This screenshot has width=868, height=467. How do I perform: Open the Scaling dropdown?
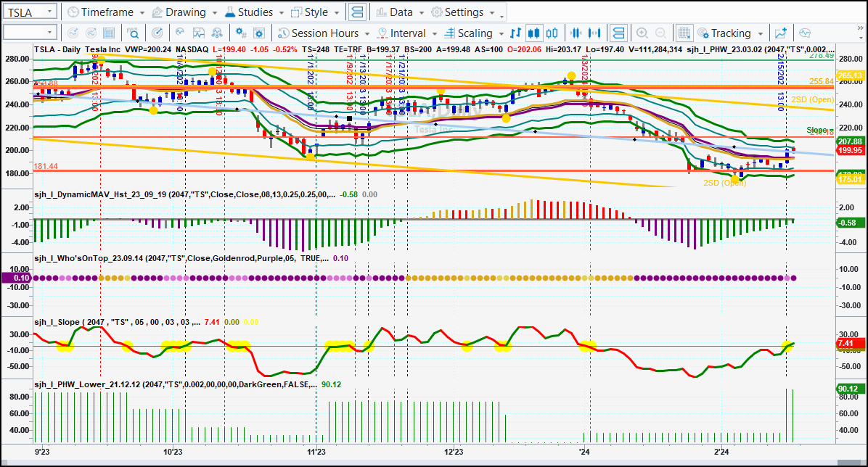[475, 33]
